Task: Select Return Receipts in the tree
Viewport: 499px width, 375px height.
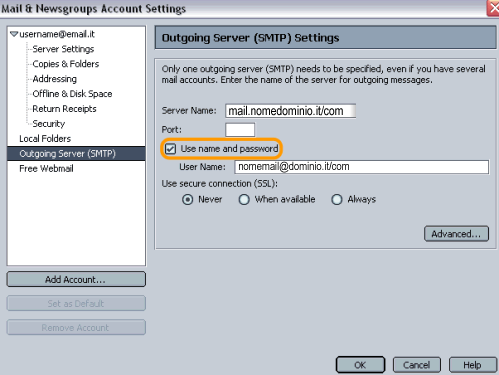Action: (64, 109)
